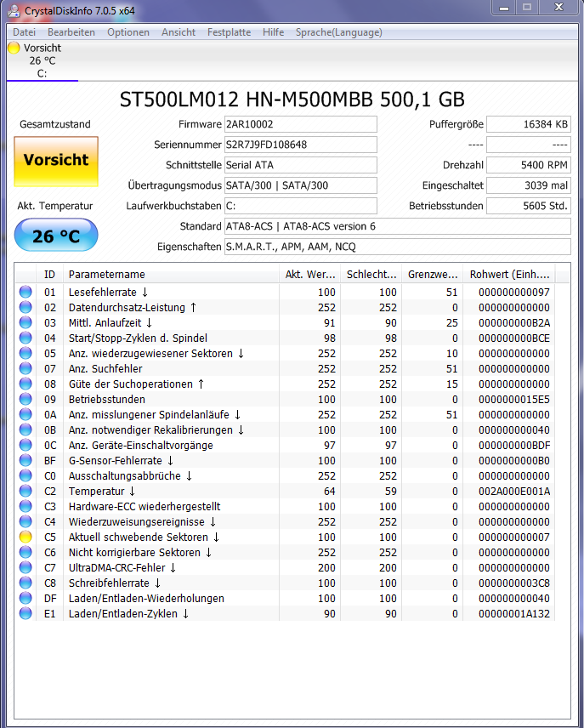Click the status dot for Mittl. Anlaufzeit
Image resolution: width=584 pixels, height=728 pixels.
pyautogui.click(x=26, y=322)
